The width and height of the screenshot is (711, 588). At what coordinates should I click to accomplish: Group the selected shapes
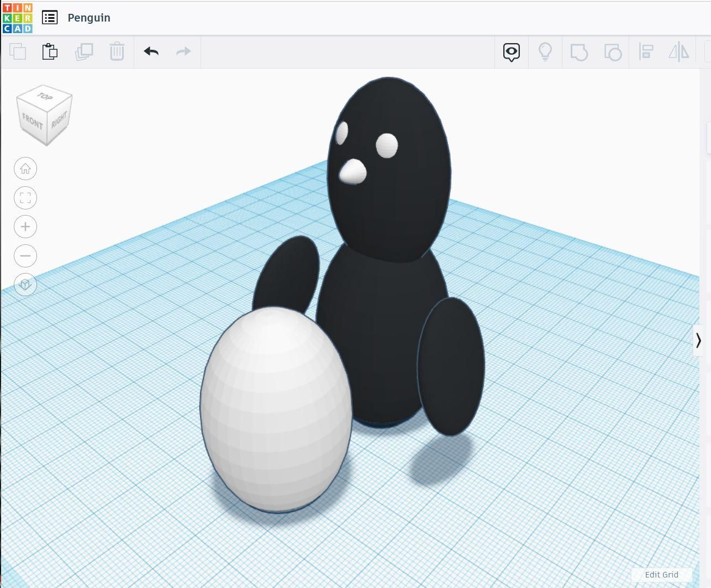(x=579, y=51)
